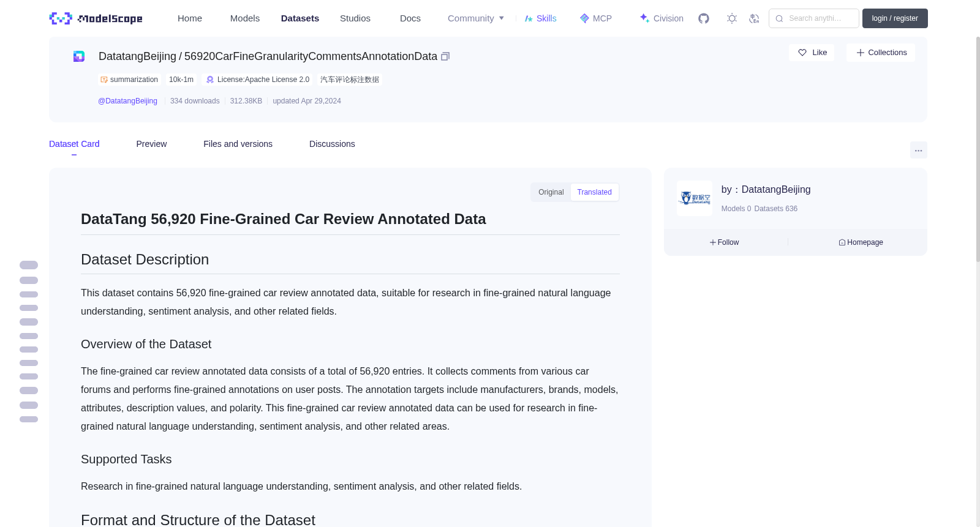Click the dataset avatar icon beside the title
The image size is (980, 527).
[x=79, y=56]
